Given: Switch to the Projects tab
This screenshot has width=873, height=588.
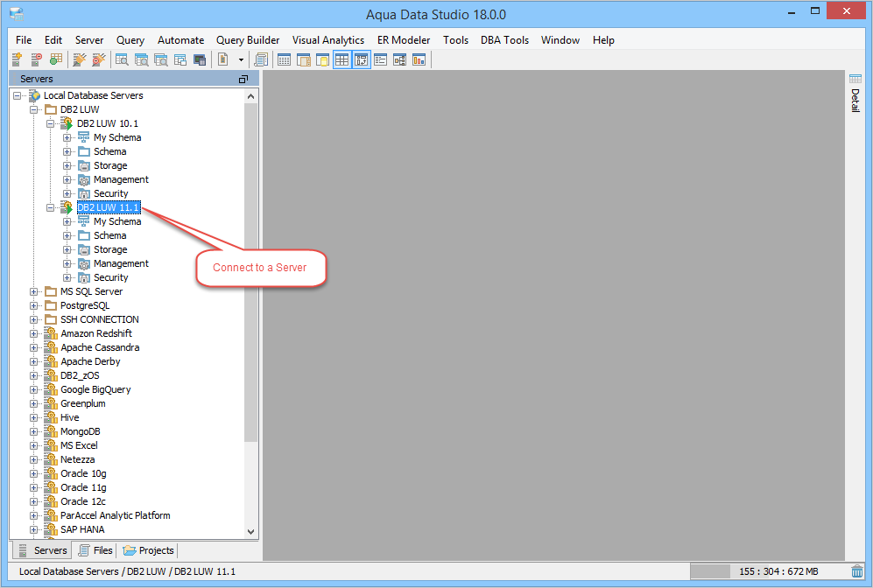Looking at the screenshot, I should [148, 550].
